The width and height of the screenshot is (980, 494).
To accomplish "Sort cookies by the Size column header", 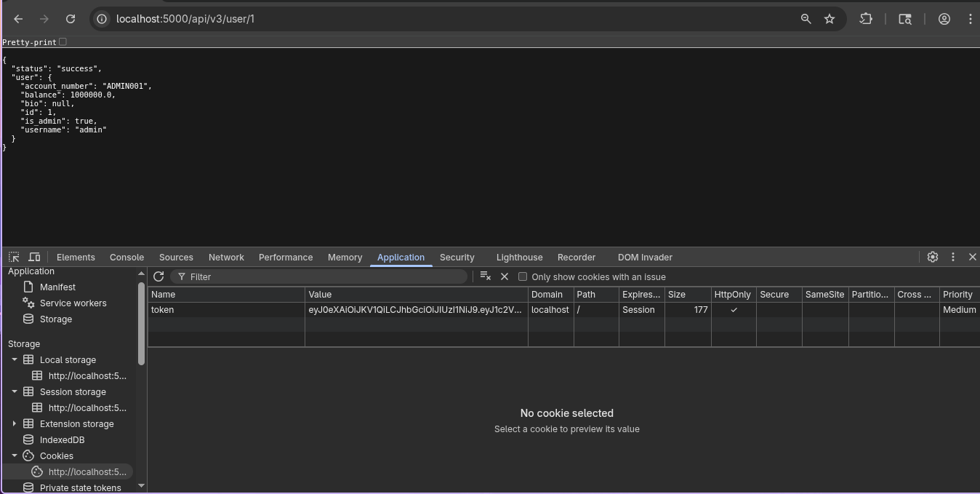I will tap(688, 295).
